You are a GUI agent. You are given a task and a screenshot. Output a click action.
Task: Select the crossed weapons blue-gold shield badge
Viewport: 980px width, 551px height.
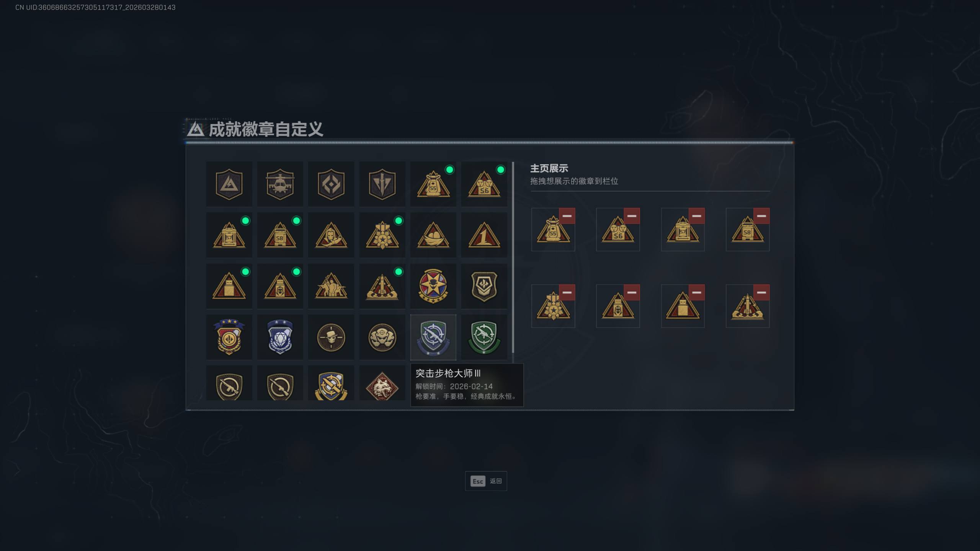tap(331, 383)
